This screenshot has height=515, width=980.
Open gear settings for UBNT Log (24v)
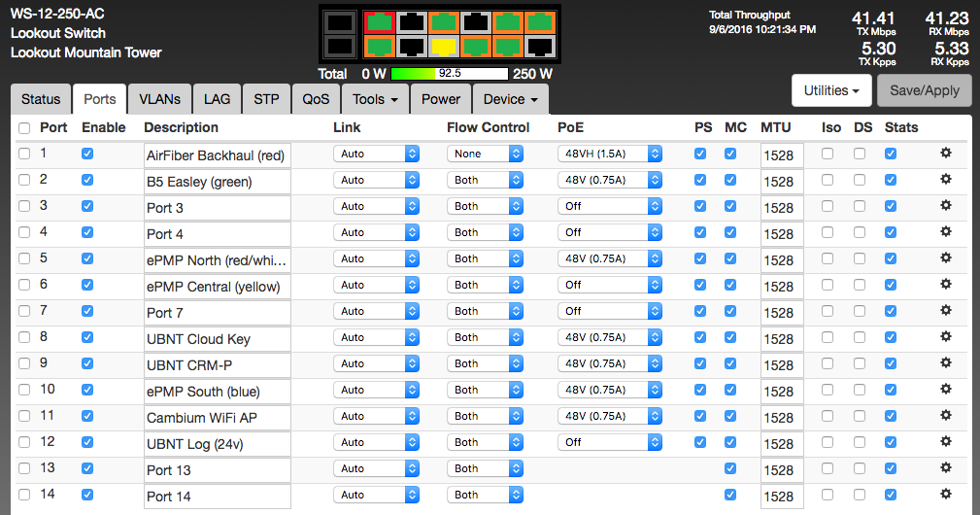945,442
